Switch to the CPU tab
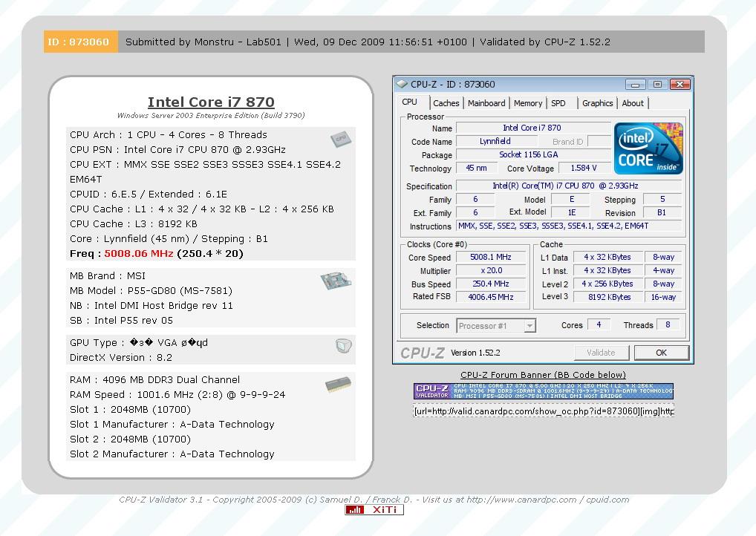This screenshot has width=756, height=536. click(x=409, y=102)
